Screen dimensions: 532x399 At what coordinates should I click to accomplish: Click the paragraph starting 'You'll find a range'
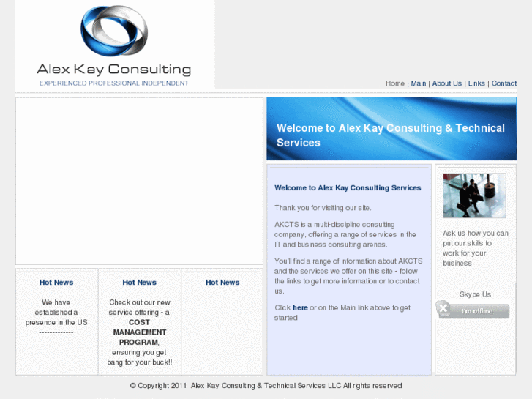point(348,276)
